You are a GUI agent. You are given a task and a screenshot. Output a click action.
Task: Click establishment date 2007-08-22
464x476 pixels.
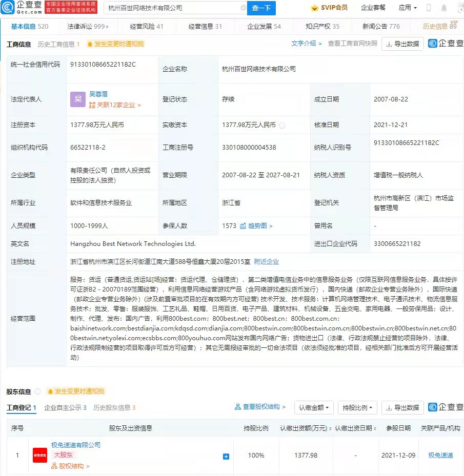(x=391, y=99)
